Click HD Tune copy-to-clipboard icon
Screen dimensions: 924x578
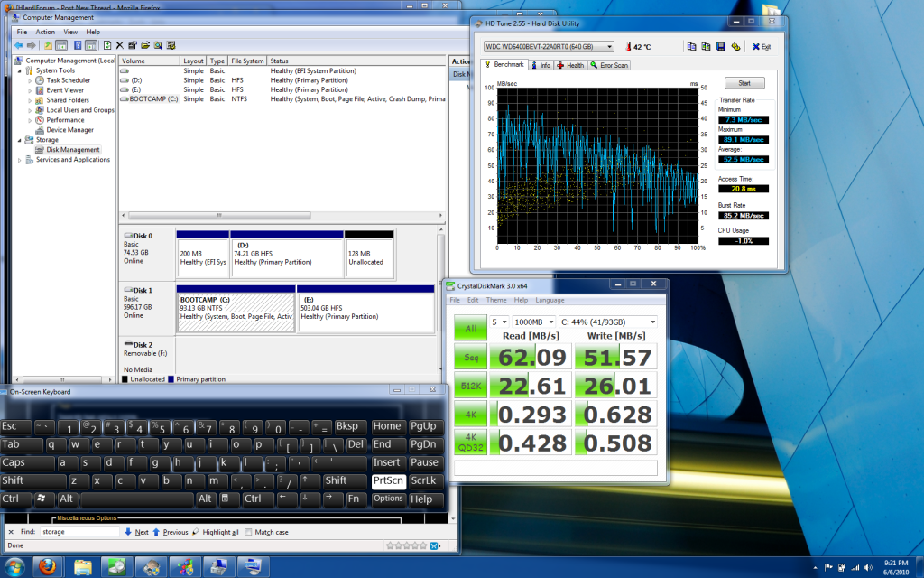[692, 47]
